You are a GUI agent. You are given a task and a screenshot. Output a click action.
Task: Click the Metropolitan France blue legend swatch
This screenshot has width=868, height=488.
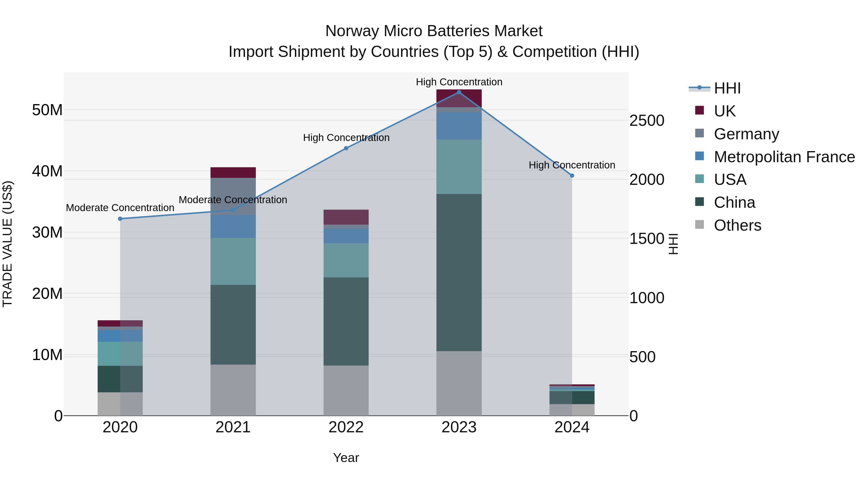(x=699, y=156)
